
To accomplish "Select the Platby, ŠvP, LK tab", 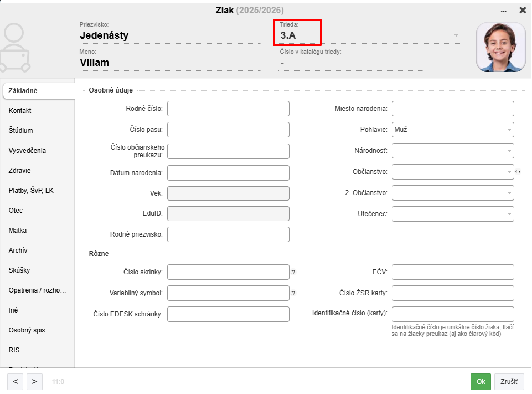I will pos(31,191).
